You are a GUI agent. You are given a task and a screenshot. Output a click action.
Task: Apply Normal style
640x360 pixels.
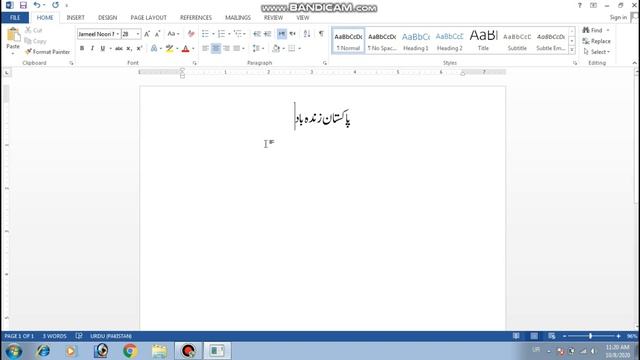click(348, 41)
